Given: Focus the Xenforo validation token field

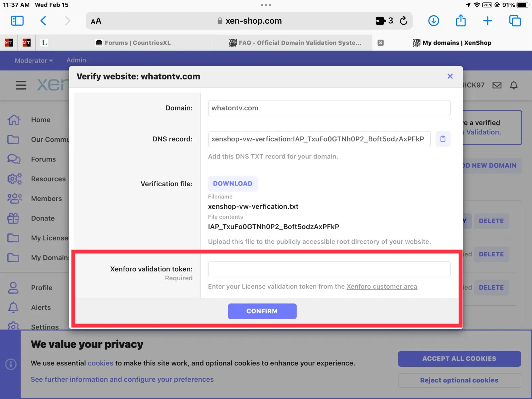Looking at the screenshot, I should [329, 269].
